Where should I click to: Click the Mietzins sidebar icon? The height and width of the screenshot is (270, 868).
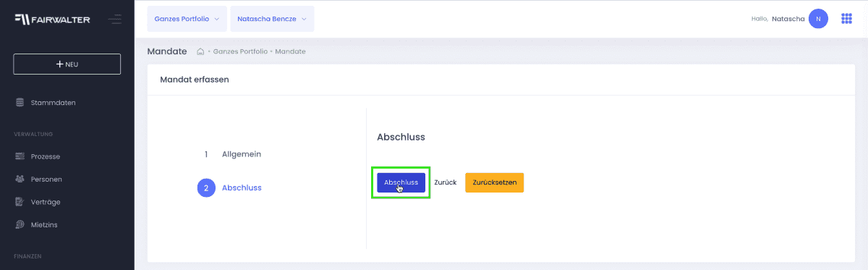[x=20, y=224]
